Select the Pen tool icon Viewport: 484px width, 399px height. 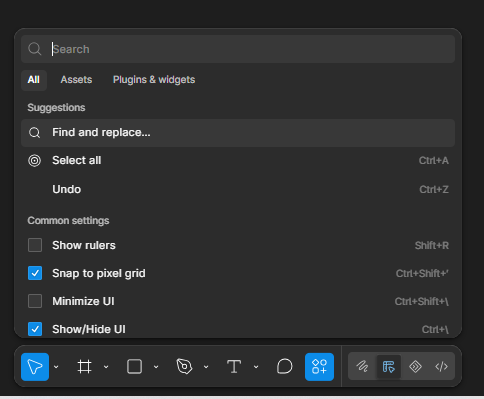[x=184, y=367]
